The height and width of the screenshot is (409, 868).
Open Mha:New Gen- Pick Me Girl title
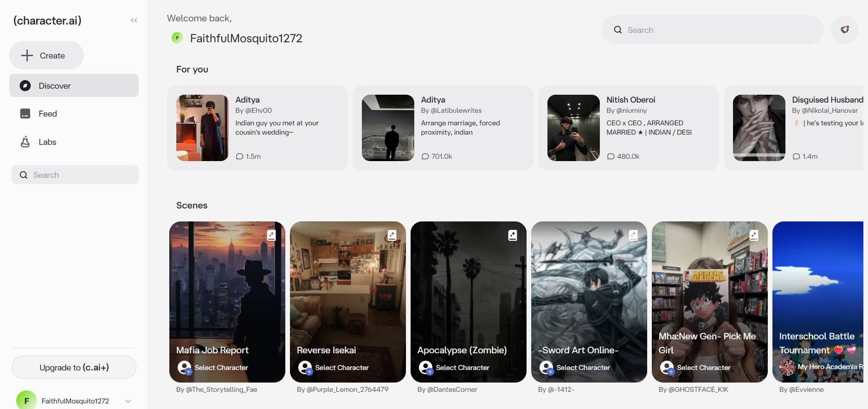[707, 343]
